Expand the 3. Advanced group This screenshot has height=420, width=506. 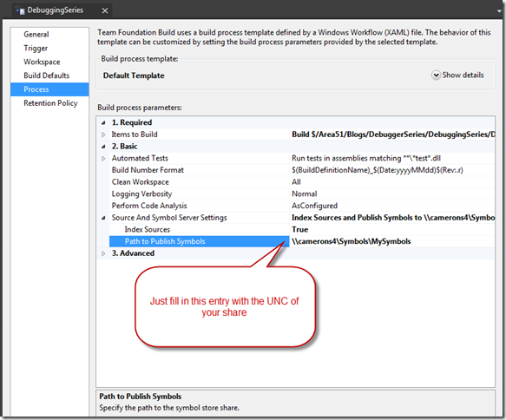click(x=103, y=253)
